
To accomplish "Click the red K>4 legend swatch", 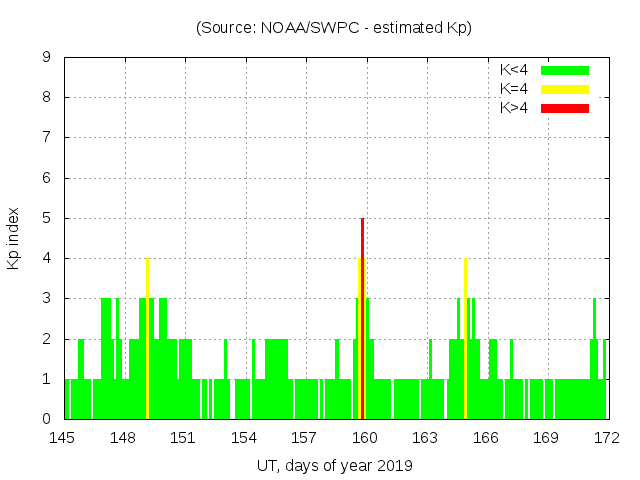I will click(x=565, y=108).
